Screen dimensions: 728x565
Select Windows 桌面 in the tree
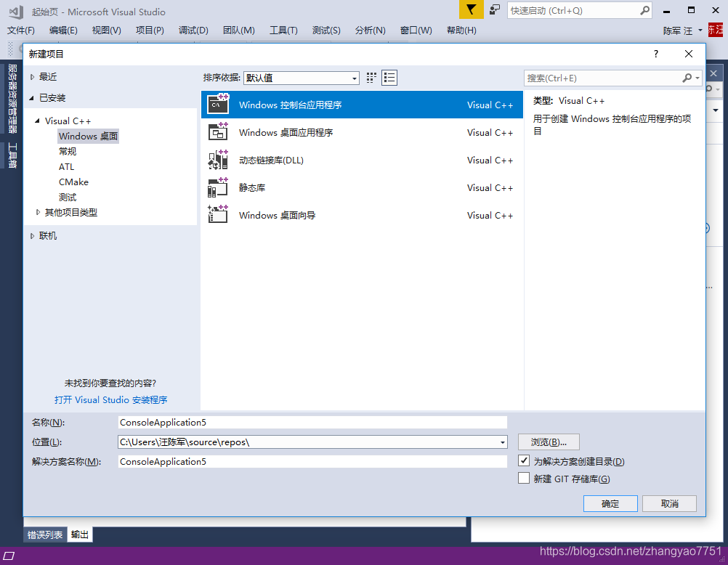(x=88, y=136)
